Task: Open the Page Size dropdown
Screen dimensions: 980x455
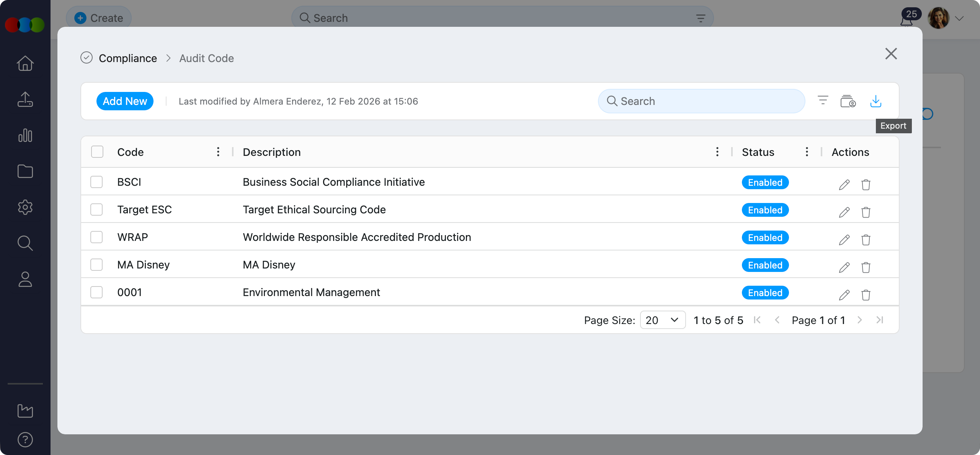Action: 662,320
